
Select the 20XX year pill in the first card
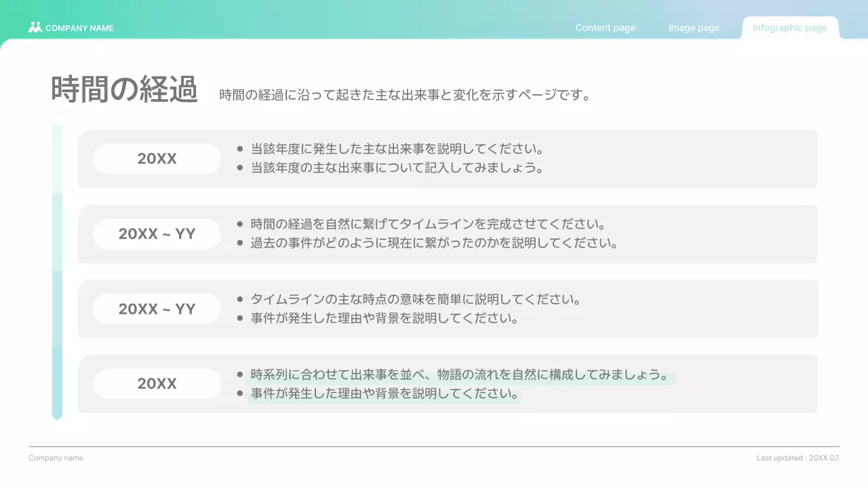[x=157, y=159]
